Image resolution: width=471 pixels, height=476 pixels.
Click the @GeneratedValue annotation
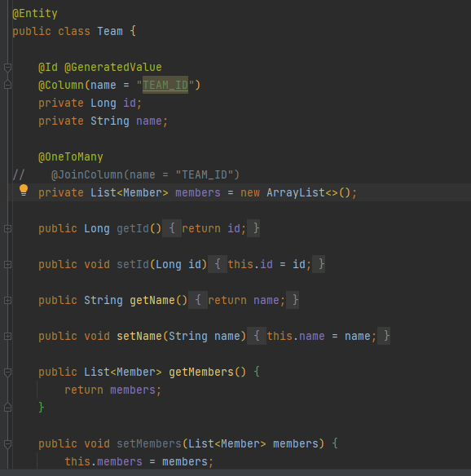pos(113,67)
